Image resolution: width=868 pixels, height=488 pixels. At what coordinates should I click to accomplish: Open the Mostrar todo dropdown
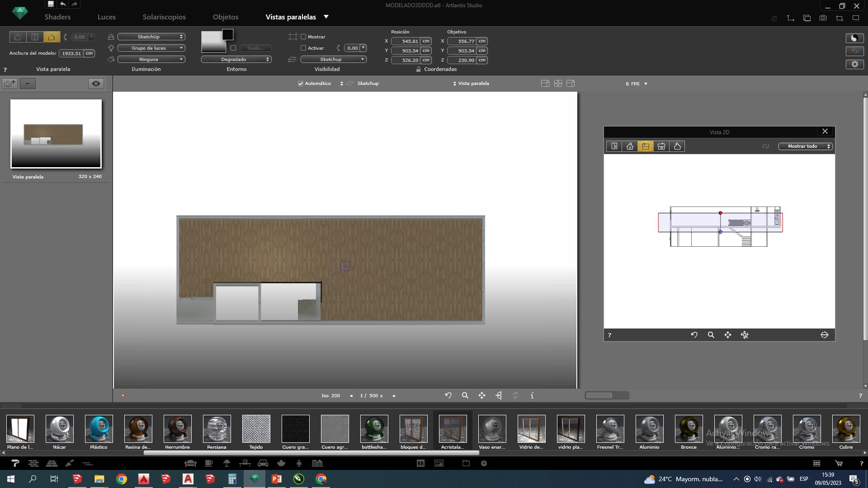[x=805, y=146]
